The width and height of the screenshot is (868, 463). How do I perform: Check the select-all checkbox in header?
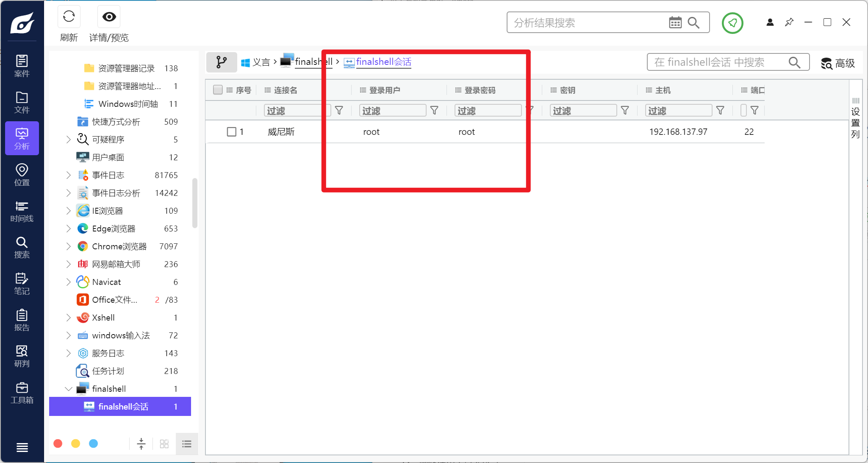[218, 90]
